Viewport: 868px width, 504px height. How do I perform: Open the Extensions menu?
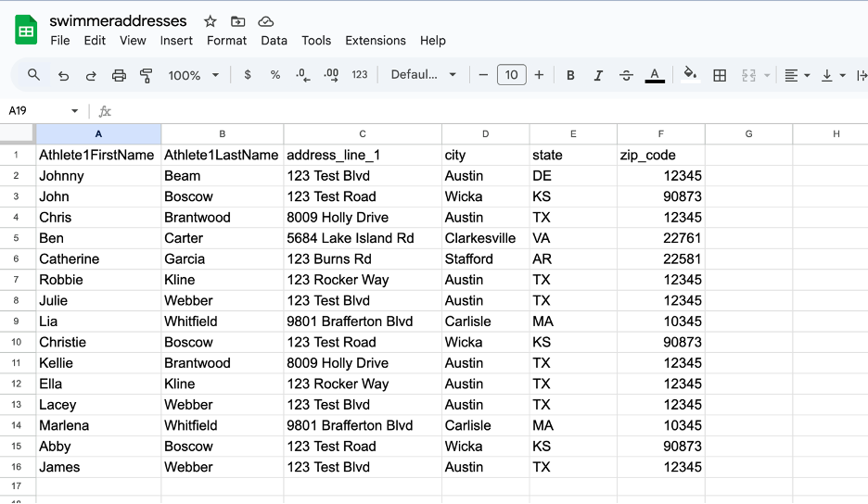376,41
